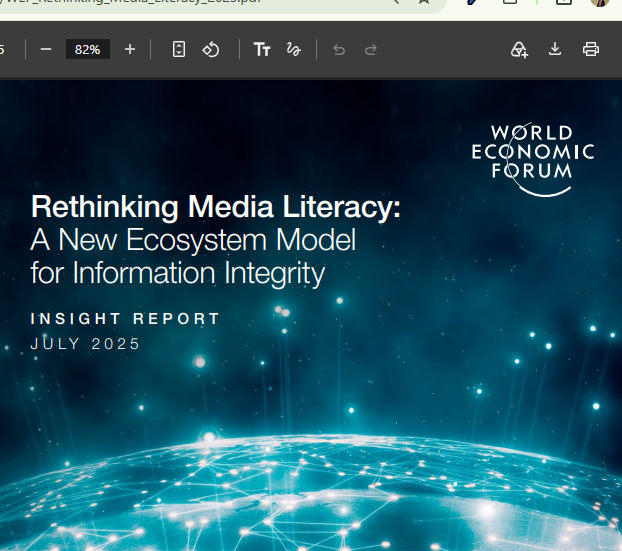Click the 'INSIGHT REPORT' heading

[125, 319]
